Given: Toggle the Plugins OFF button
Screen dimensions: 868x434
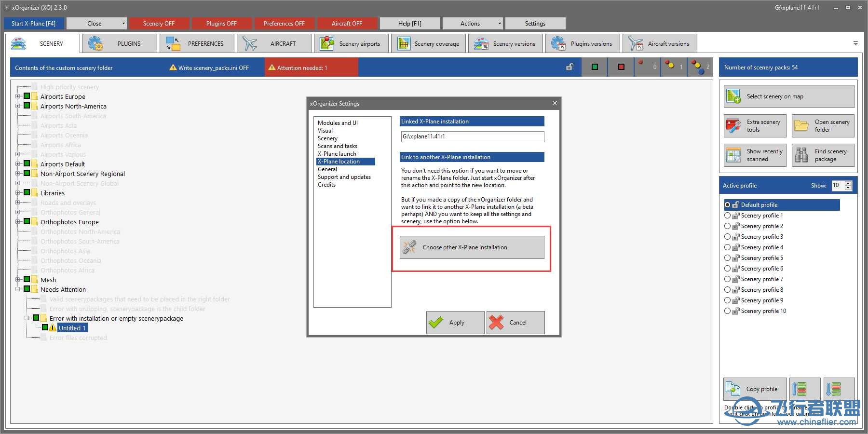Looking at the screenshot, I should [x=222, y=24].
